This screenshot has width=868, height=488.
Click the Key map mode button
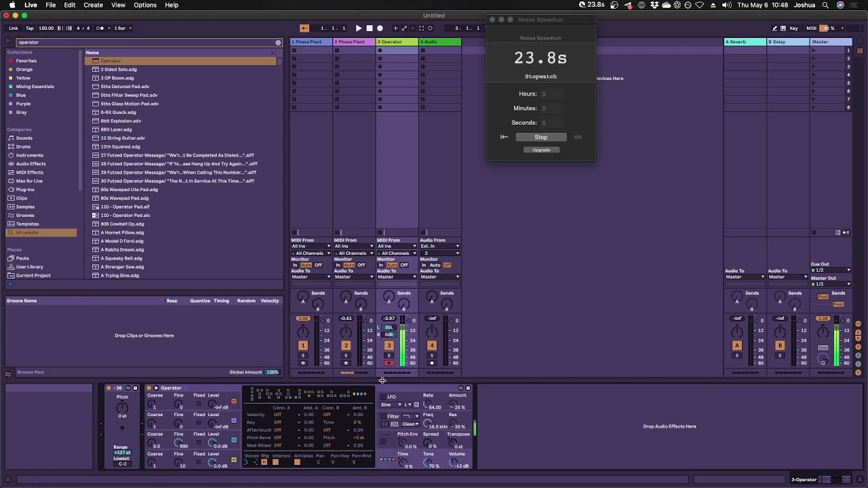pos(793,28)
